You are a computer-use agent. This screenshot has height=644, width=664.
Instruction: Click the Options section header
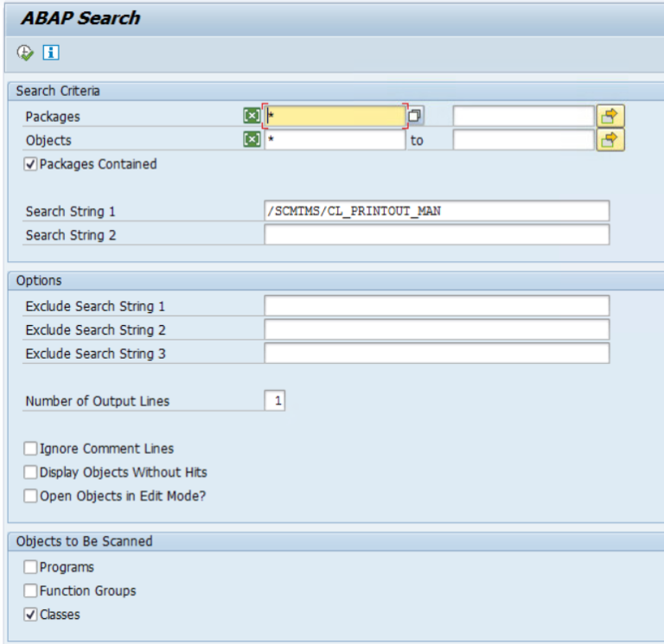[39, 281]
